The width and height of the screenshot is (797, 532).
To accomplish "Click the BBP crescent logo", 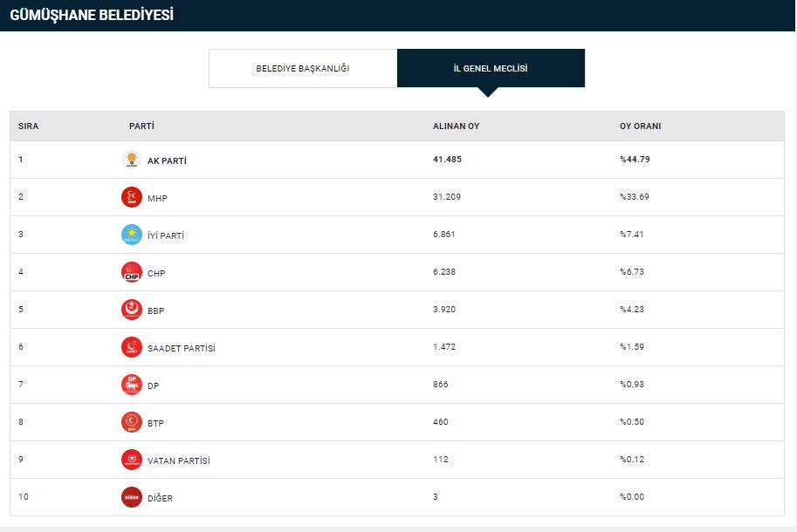I will pyautogui.click(x=132, y=310).
